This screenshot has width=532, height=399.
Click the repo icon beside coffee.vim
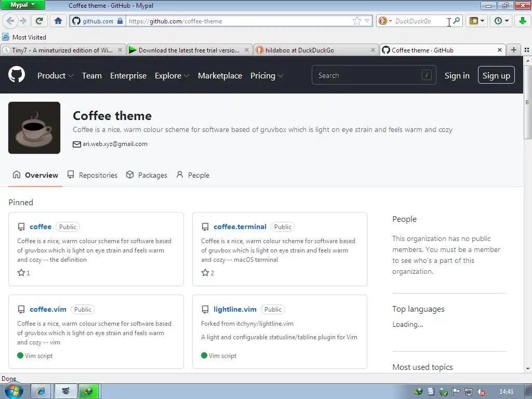click(x=21, y=310)
